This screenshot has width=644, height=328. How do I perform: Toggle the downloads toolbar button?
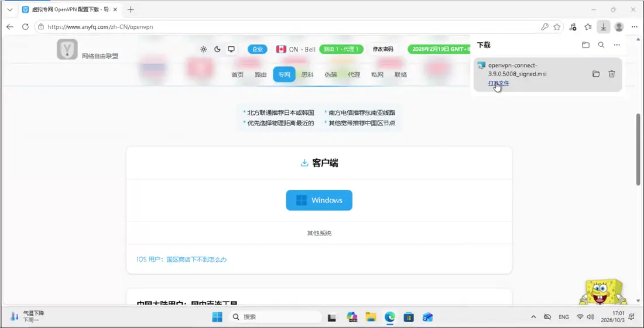click(604, 27)
